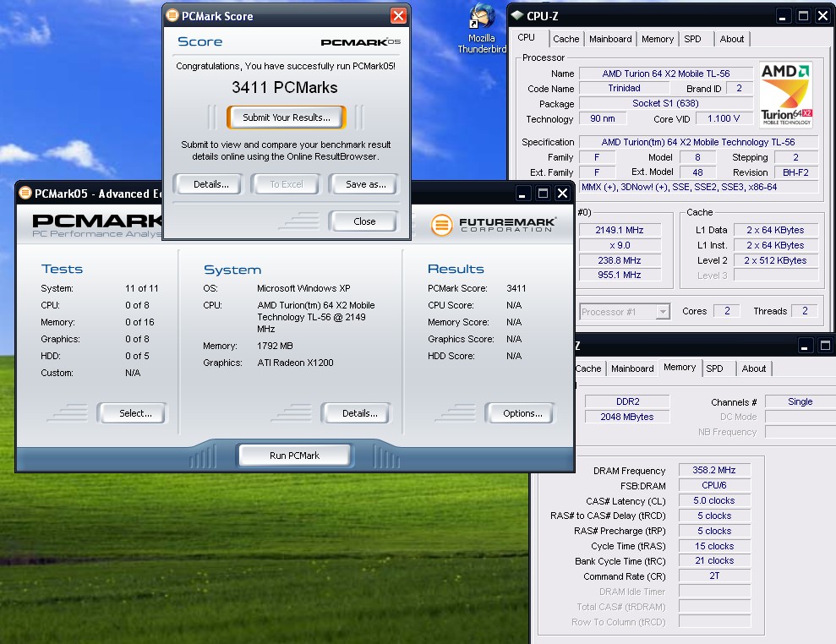Click the System tests count 11 of 11

142,288
